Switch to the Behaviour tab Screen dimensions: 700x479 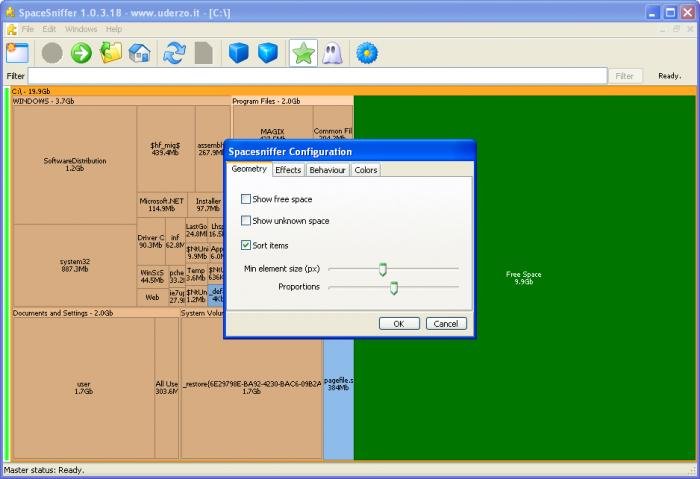[327, 170]
